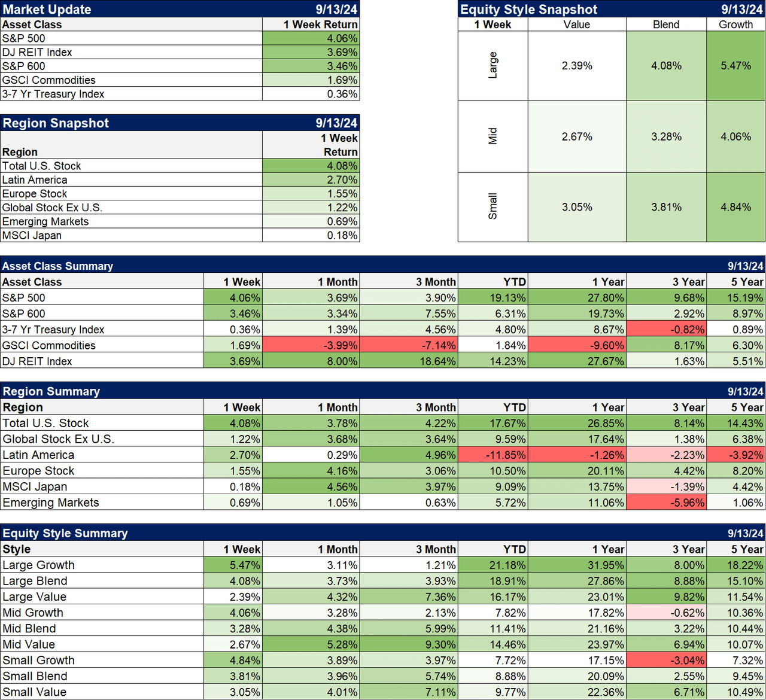Click S&P 600 label in Market Update table
The width and height of the screenshot is (766, 700).
[x=24, y=66]
